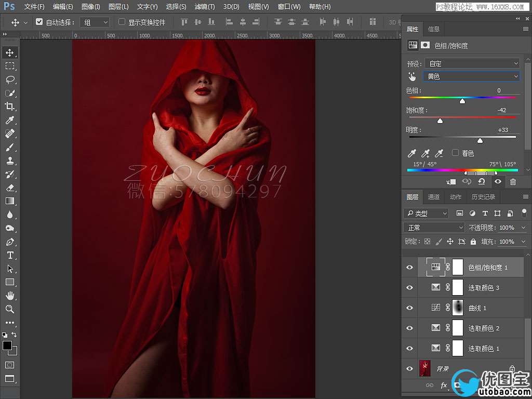Select the Lasso tool
The width and height of the screenshot is (532, 399).
pyautogui.click(x=10, y=79)
